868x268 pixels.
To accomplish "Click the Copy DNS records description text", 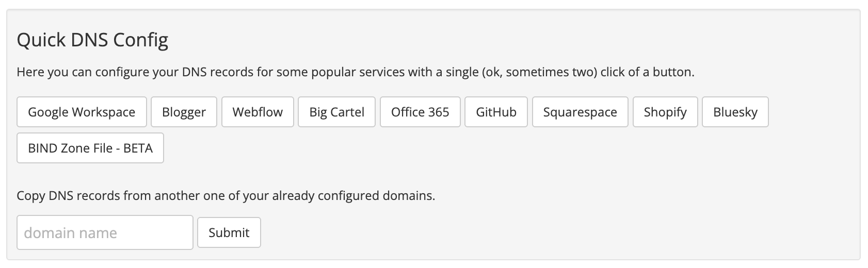I will 226,196.
